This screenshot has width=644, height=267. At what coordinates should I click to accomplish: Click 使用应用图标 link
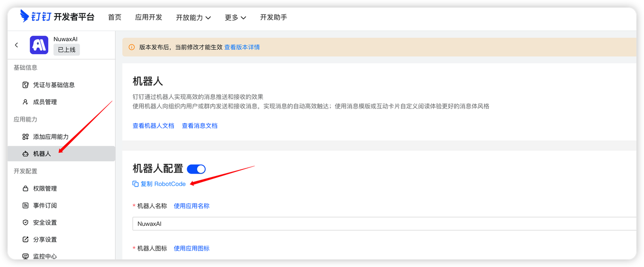click(192, 248)
